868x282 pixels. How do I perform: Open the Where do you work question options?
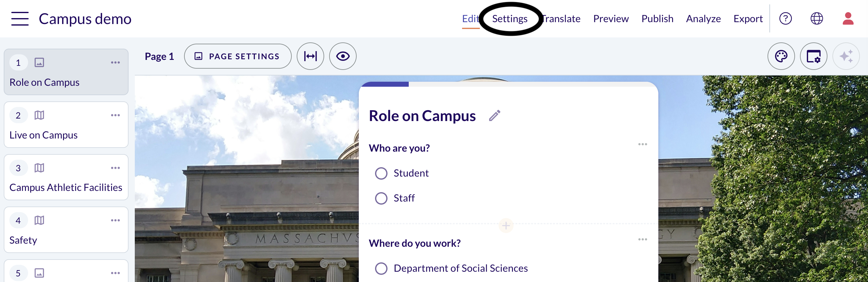[642, 239]
